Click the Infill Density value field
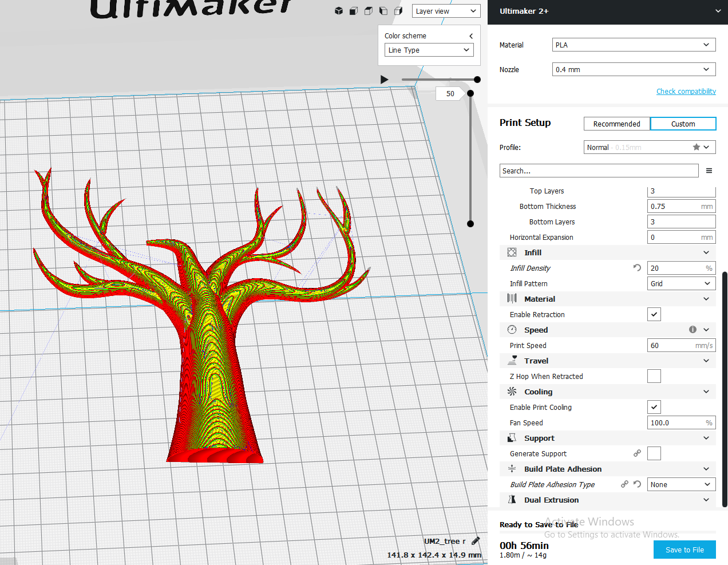728x565 pixels. (x=681, y=268)
